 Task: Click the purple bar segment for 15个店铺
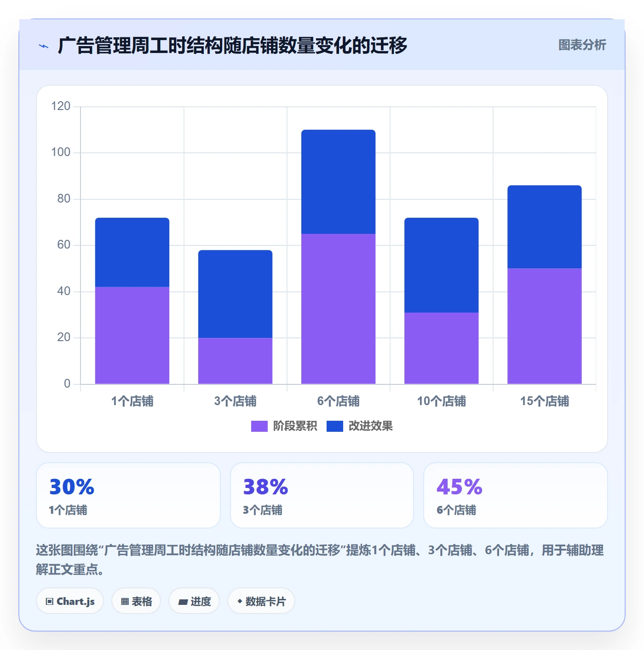click(544, 326)
